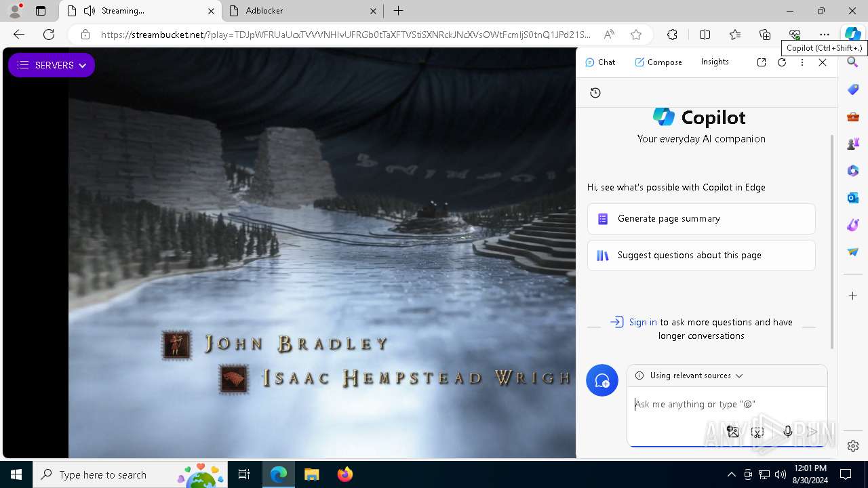
Task: Activate Read aloud in address bar
Action: click(x=609, y=35)
